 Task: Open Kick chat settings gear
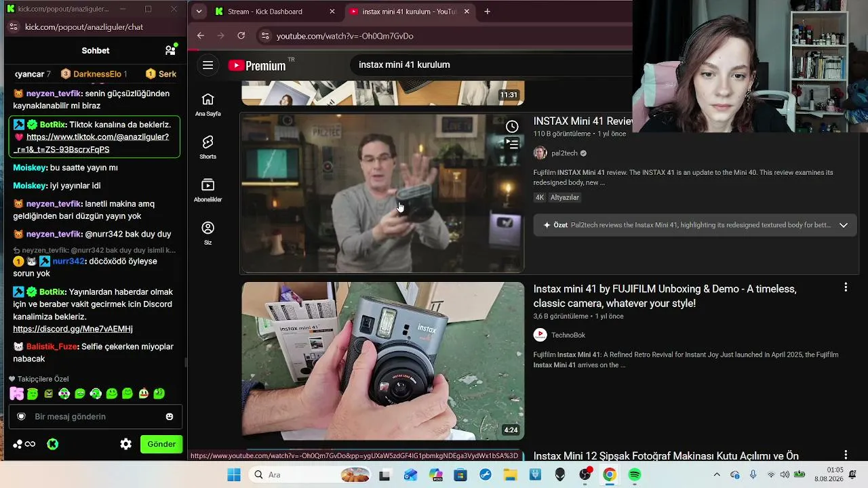[x=126, y=444]
